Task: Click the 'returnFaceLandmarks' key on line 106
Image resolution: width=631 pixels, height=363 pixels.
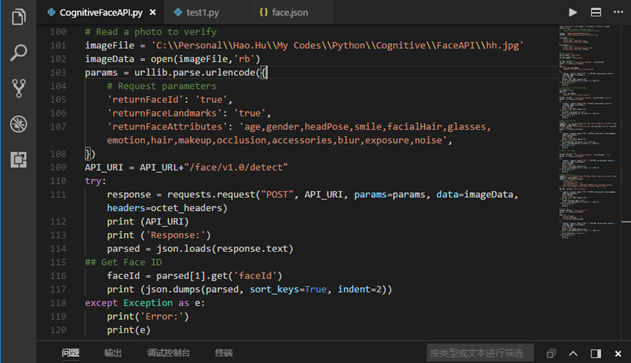Action: coord(165,113)
